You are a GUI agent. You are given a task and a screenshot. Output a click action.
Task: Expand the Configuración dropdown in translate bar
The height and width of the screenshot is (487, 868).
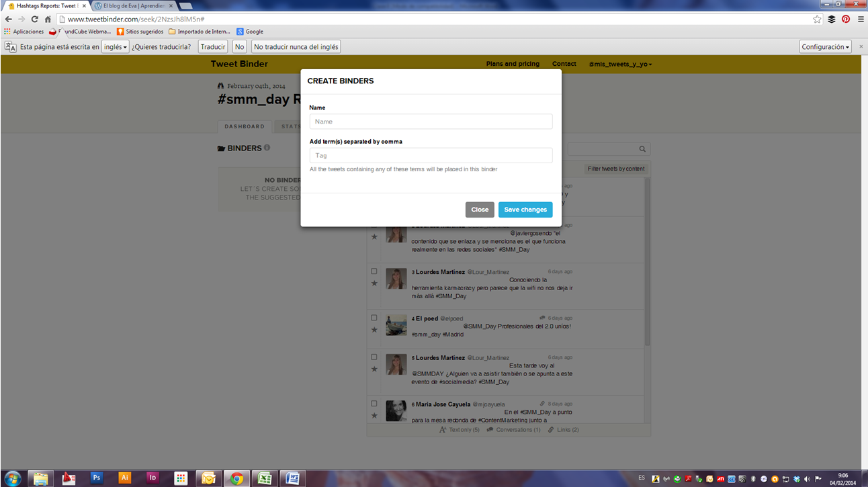[x=825, y=47]
